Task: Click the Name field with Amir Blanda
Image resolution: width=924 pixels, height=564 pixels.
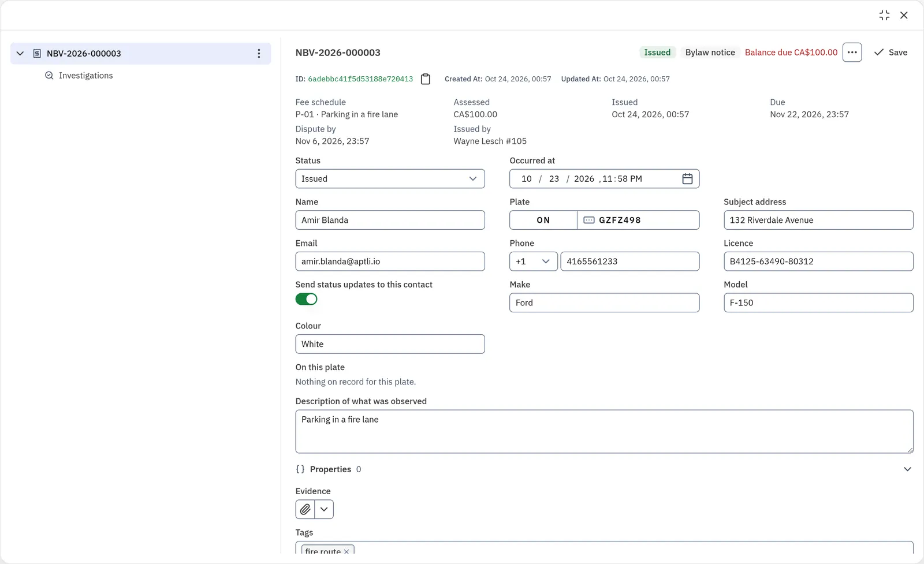Action: coord(390,220)
